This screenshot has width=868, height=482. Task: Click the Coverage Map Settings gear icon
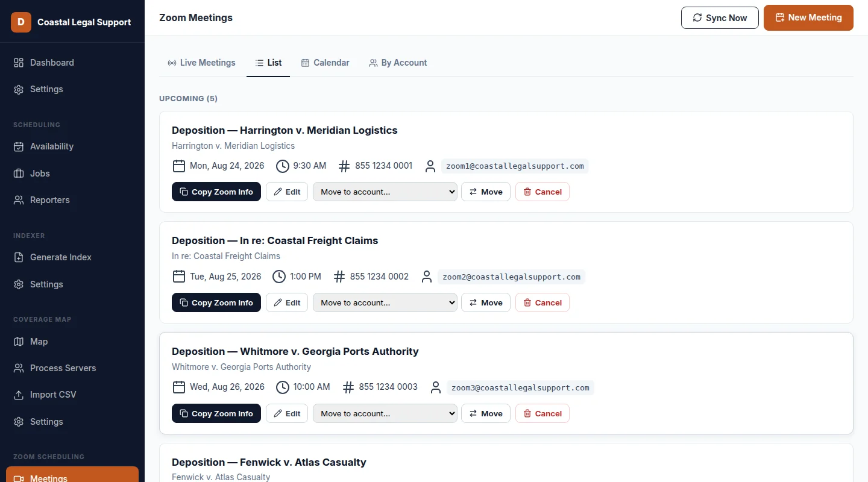click(x=19, y=422)
